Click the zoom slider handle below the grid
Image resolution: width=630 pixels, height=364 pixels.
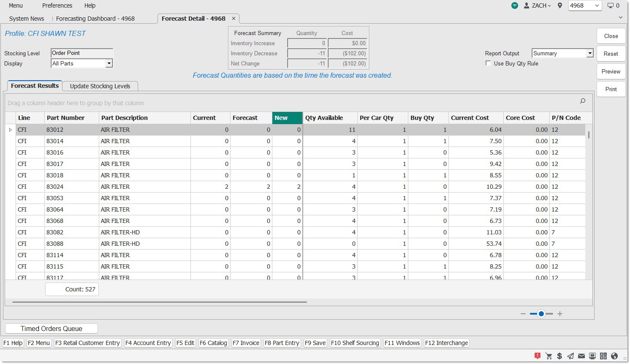[541, 314]
